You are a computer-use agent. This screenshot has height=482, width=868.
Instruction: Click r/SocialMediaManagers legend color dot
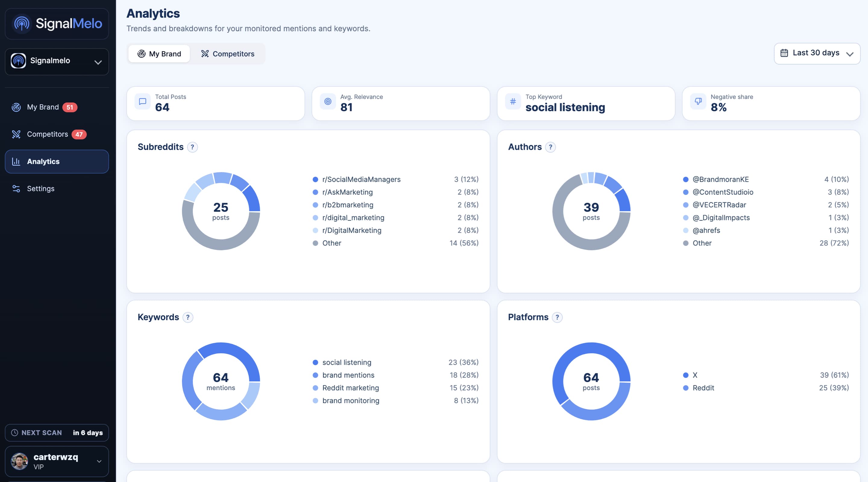[315, 180]
